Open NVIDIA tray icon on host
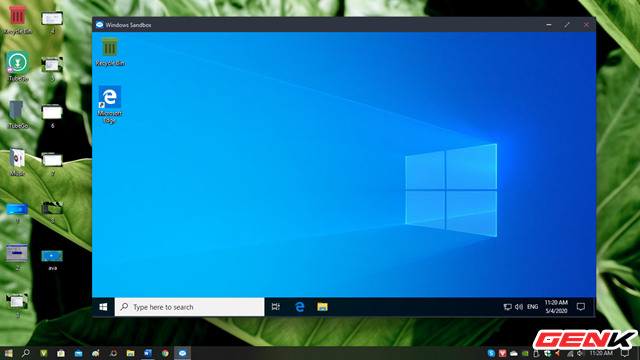The height and width of the screenshot is (360, 640). point(525,353)
